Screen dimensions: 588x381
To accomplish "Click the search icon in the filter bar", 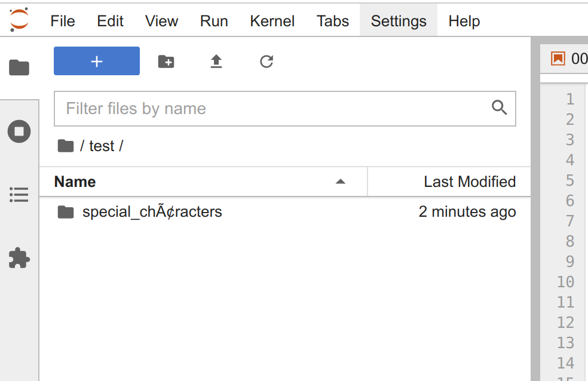I will click(x=499, y=108).
